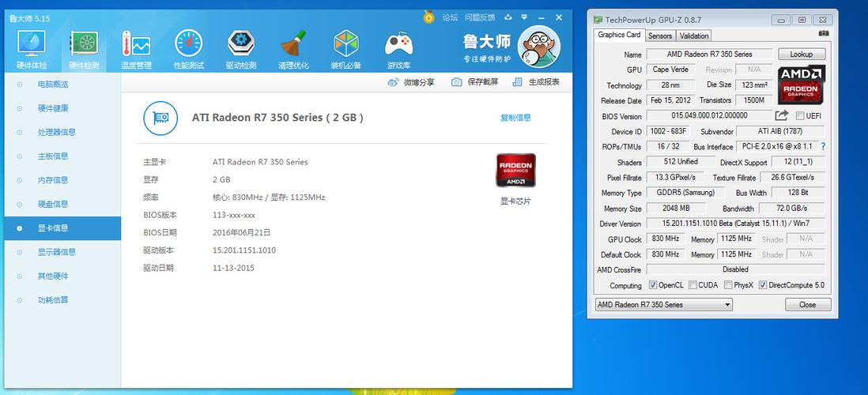Switch to the Sensors tab
This screenshot has height=395, width=868.
click(x=660, y=36)
